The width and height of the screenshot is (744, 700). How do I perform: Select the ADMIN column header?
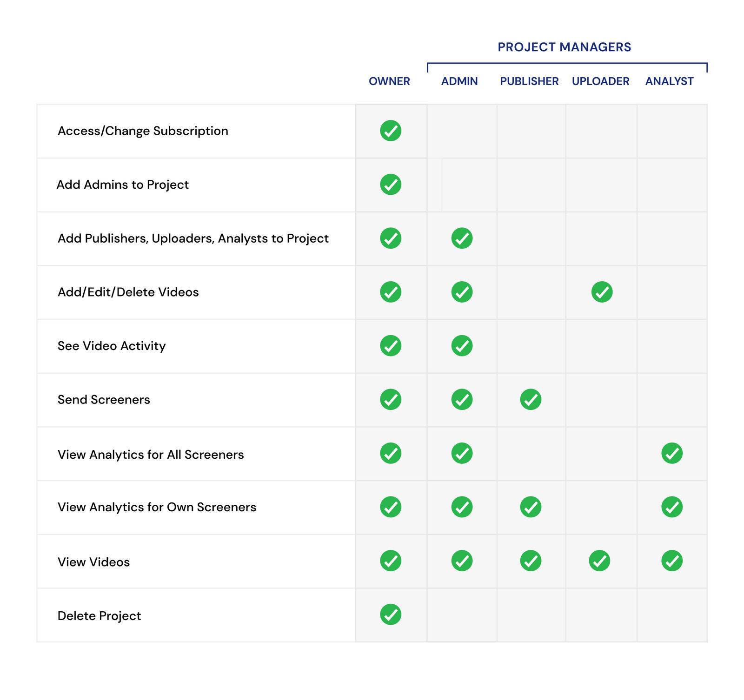pyautogui.click(x=459, y=81)
